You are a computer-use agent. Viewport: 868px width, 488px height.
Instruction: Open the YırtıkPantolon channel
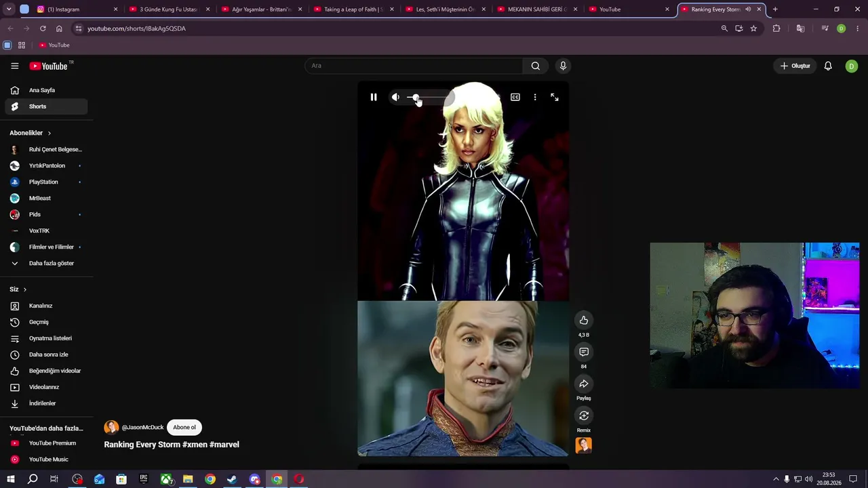click(46, 165)
